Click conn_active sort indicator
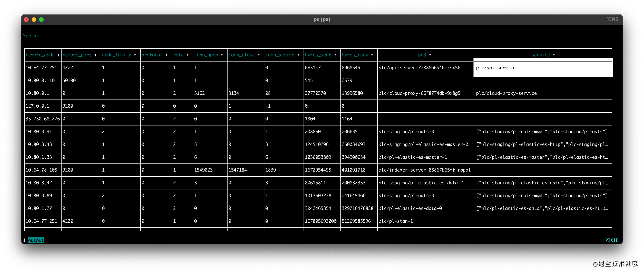Screen dimensions: 644x272 [298, 55]
